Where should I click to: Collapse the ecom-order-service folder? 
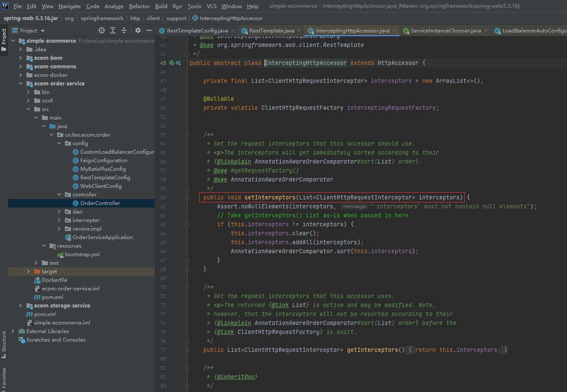[21, 84]
